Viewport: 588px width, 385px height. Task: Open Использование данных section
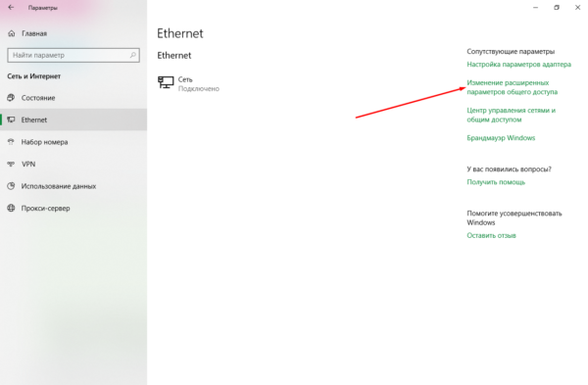pos(73,186)
